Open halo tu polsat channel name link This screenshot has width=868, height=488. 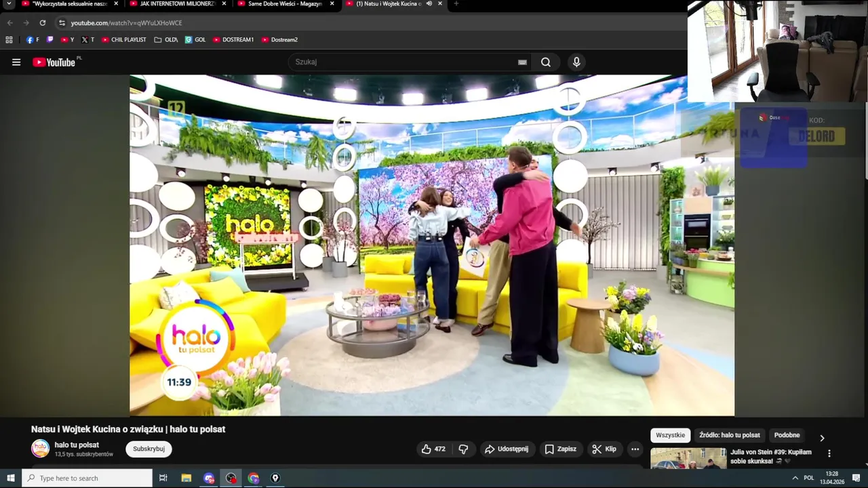coord(77,445)
